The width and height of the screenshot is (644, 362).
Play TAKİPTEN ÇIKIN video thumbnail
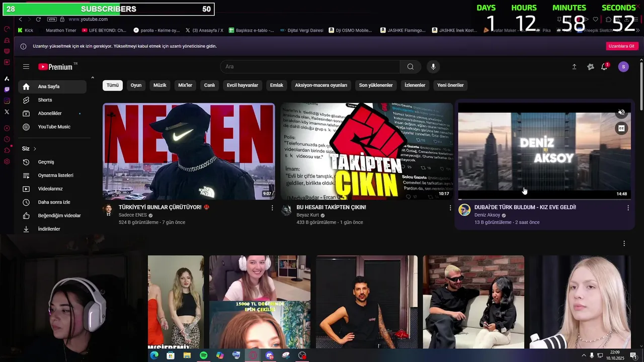[367, 151]
